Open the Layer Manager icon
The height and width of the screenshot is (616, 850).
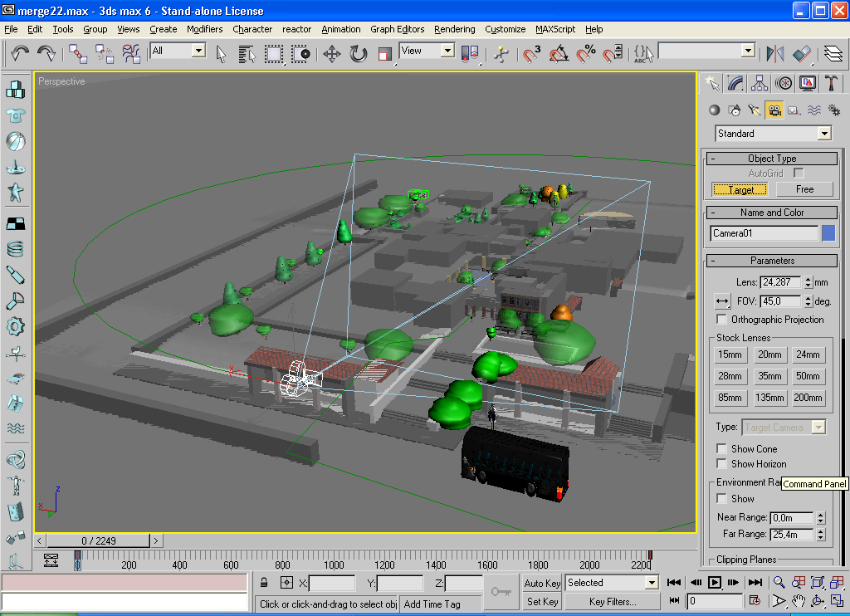(833, 54)
